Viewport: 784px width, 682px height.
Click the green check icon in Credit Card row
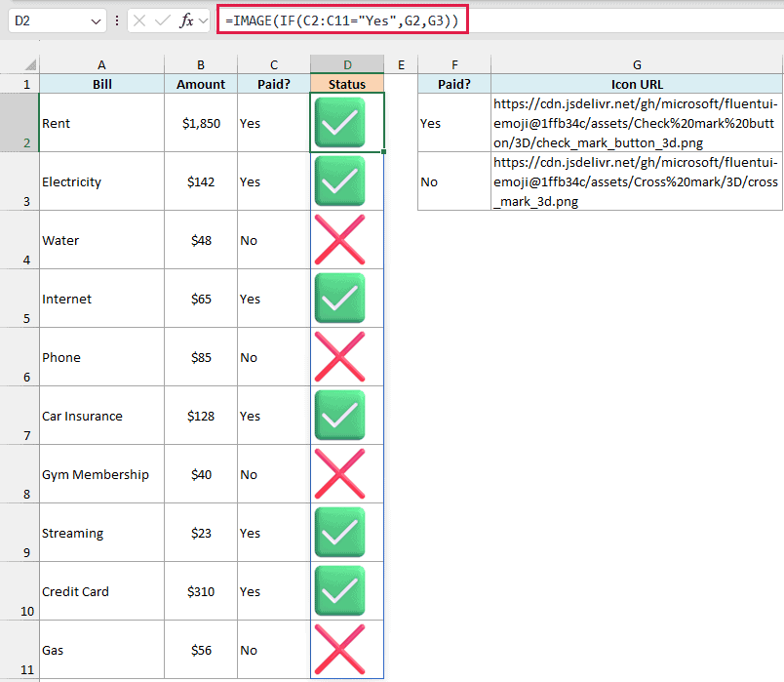pos(339,591)
